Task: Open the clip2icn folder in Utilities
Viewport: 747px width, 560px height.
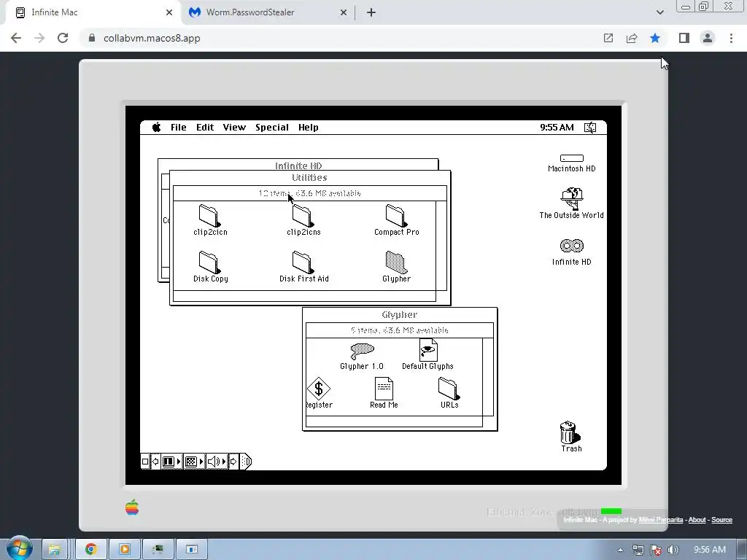Action: pos(209,216)
